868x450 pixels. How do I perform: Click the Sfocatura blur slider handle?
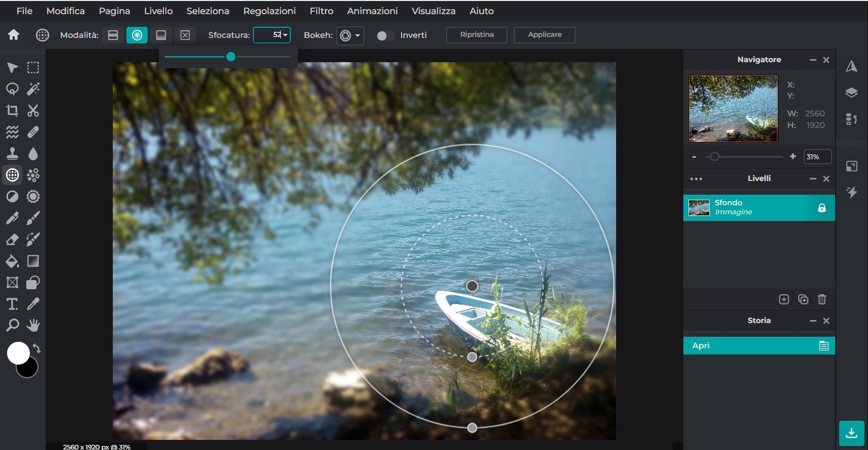pyautogui.click(x=231, y=57)
